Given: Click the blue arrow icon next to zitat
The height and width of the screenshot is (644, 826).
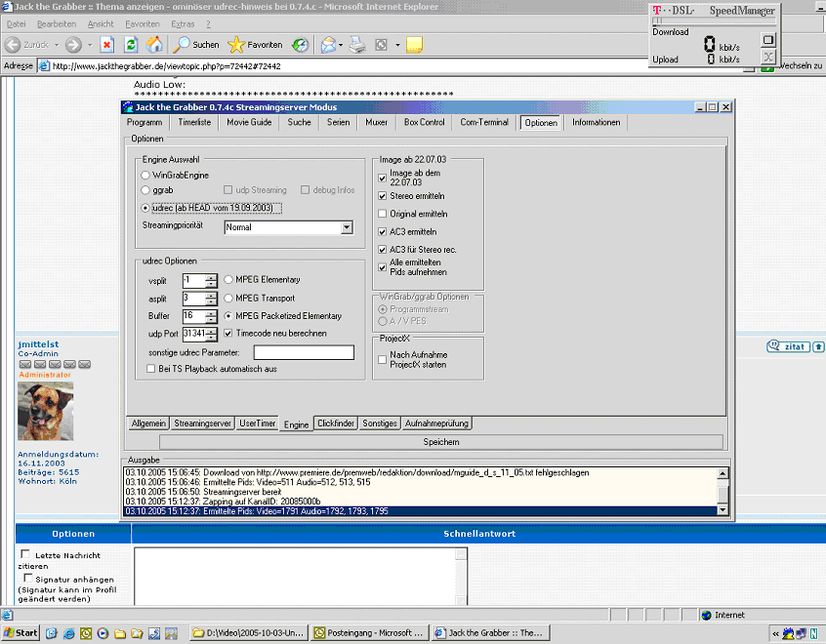Looking at the screenshot, I should pyautogui.click(x=818, y=346).
